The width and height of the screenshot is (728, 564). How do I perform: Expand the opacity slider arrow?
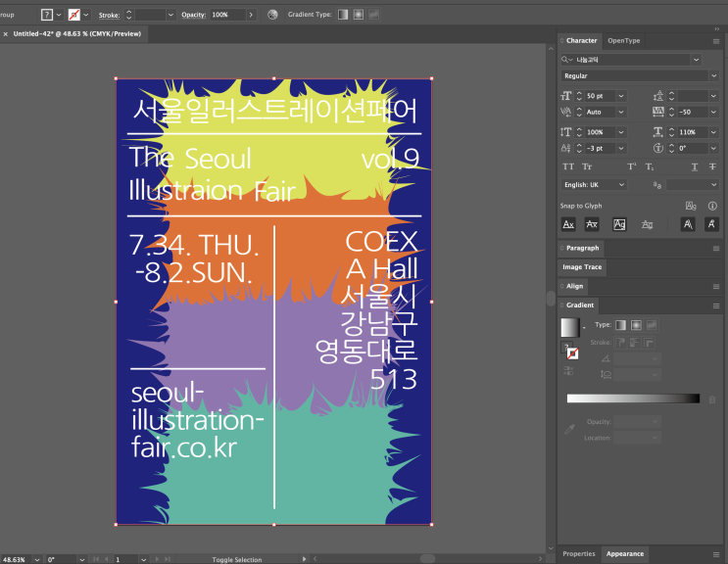tap(251, 15)
